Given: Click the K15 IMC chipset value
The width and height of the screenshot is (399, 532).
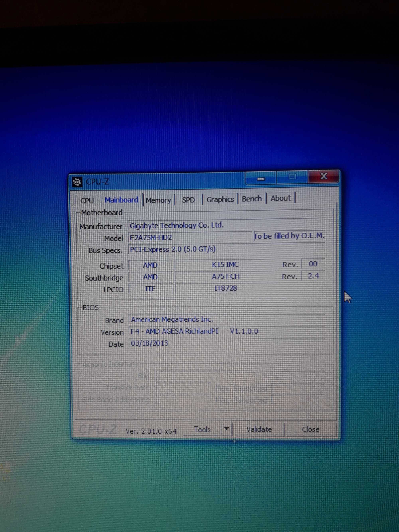Looking at the screenshot, I should 226,265.
